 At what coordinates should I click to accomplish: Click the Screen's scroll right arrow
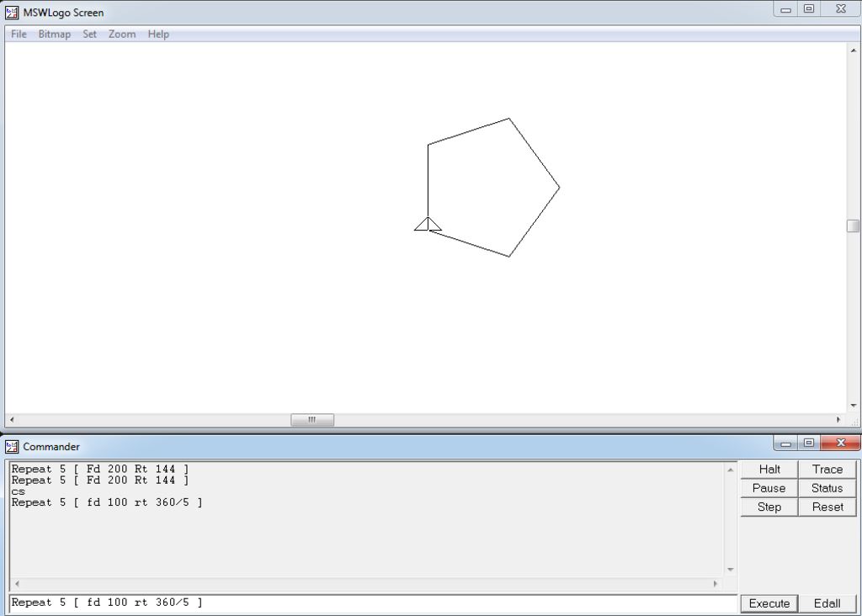pos(838,420)
